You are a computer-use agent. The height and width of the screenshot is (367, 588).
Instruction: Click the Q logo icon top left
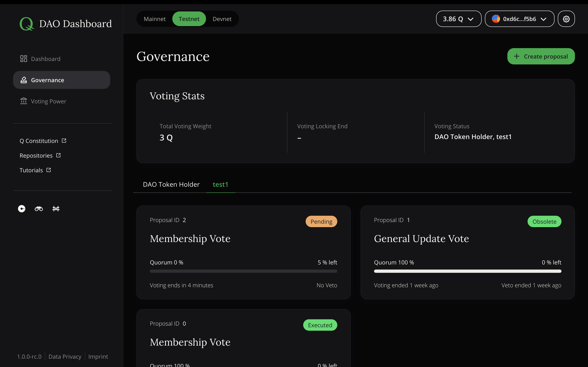click(27, 24)
